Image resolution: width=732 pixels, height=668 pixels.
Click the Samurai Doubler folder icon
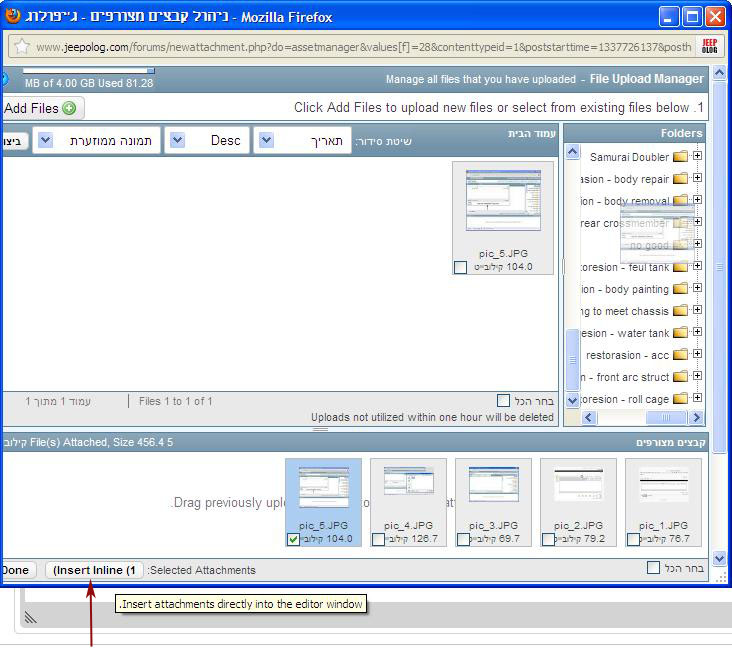680,157
